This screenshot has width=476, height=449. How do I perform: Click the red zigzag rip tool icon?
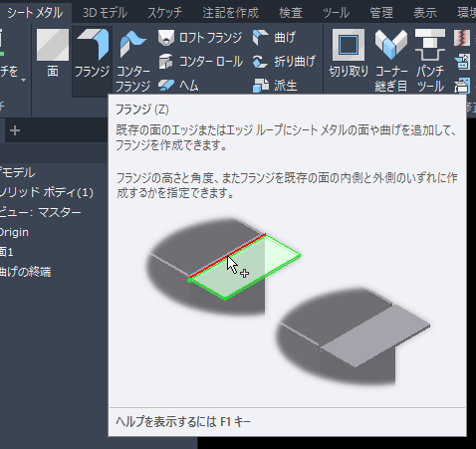pyautogui.click(x=462, y=38)
